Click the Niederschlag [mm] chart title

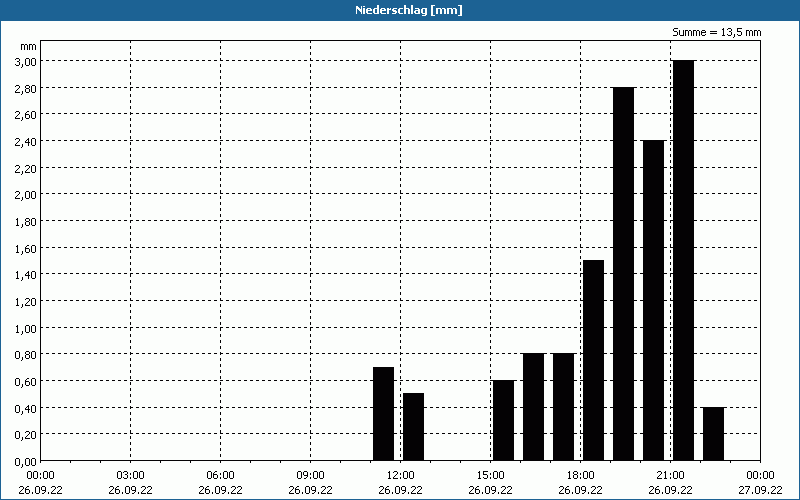tap(409, 10)
